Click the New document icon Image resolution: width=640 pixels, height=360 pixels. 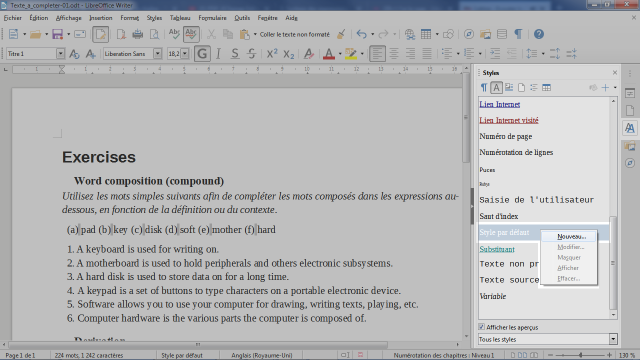click(13, 34)
